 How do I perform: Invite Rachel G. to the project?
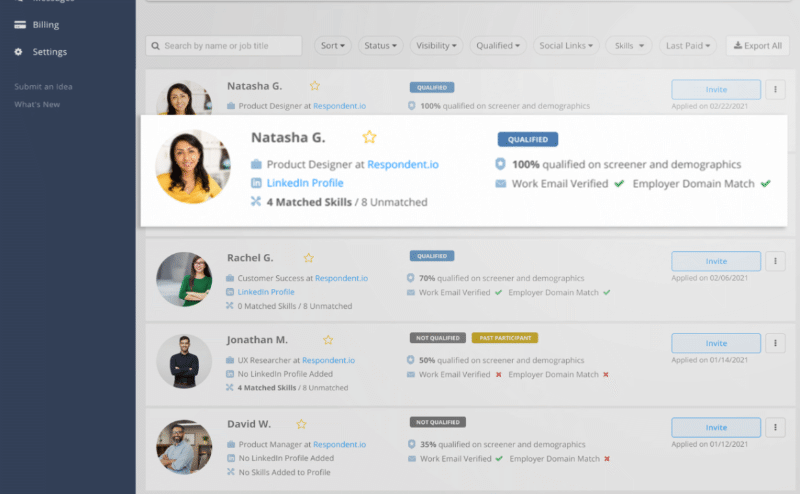[x=716, y=261]
